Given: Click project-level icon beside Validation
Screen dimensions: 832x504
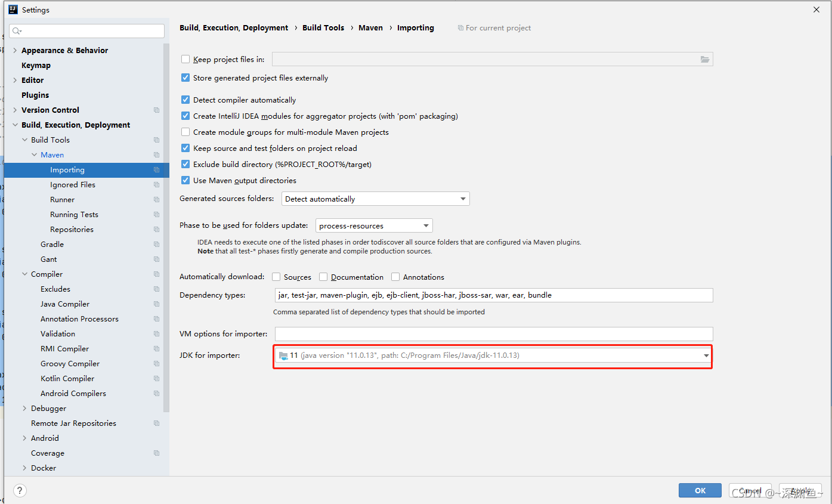Looking at the screenshot, I should [156, 333].
